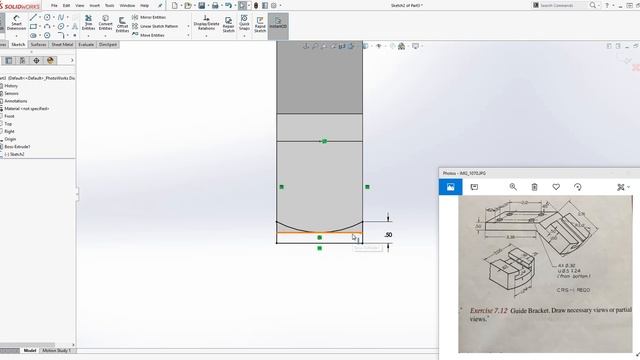Click the .50 dimension value

(x=388, y=235)
